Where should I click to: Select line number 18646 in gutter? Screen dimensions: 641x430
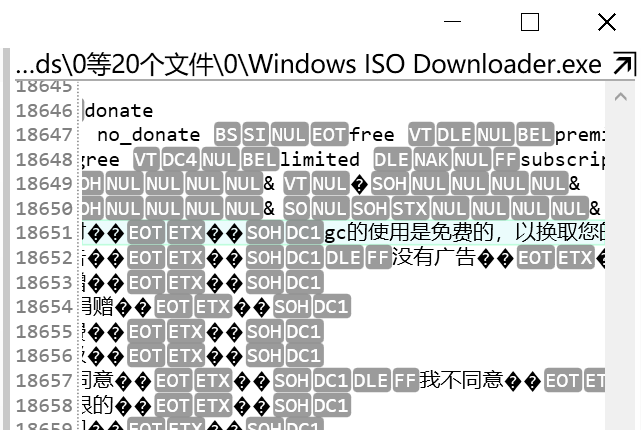point(44,111)
